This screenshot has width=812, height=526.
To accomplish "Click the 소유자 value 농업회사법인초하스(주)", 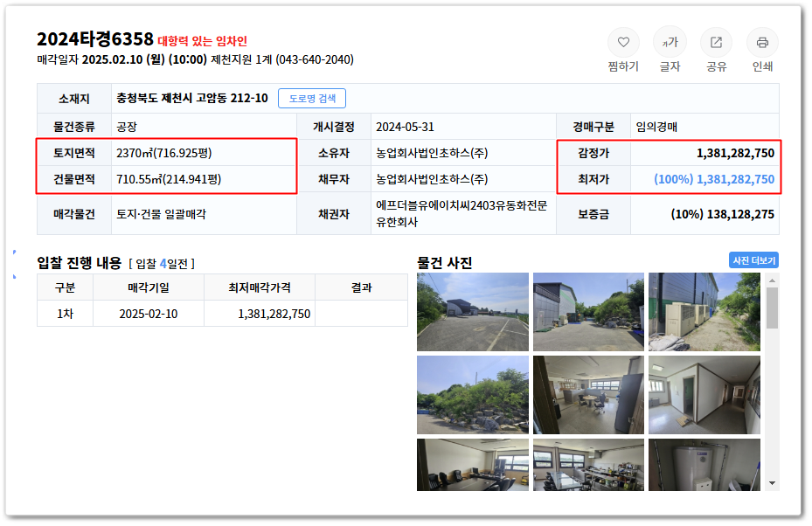I will tap(432, 153).
